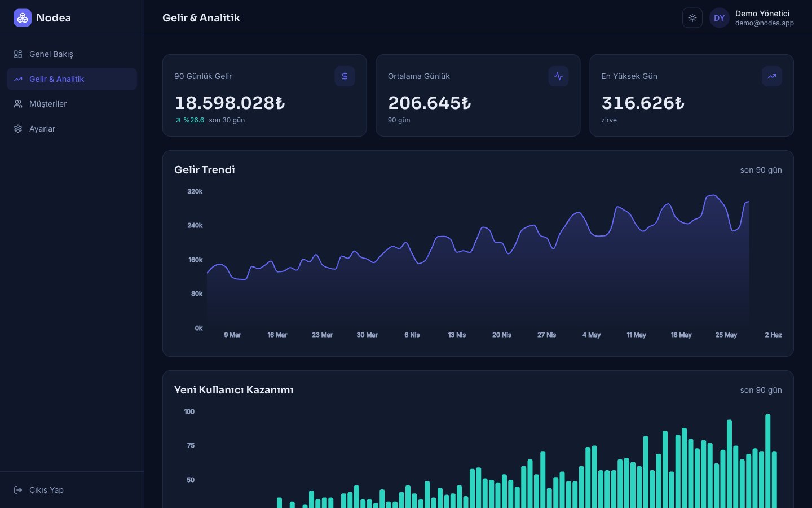Image resolution: width=812 pixels, height=508 pixels.
Task: Click the Demo Yönetici account name
Action: (x=762, y=14)
